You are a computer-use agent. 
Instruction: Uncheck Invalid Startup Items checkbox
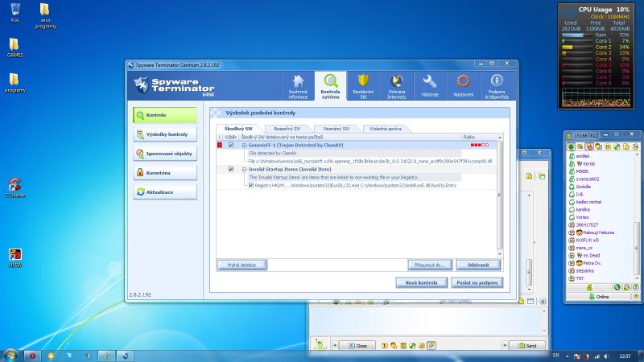[231, 169]
